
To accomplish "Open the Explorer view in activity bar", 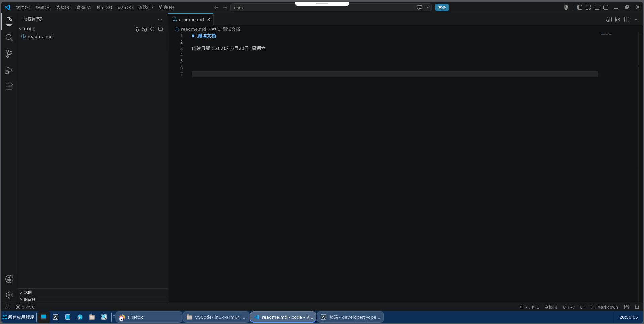I will click(x=9, y=22).
